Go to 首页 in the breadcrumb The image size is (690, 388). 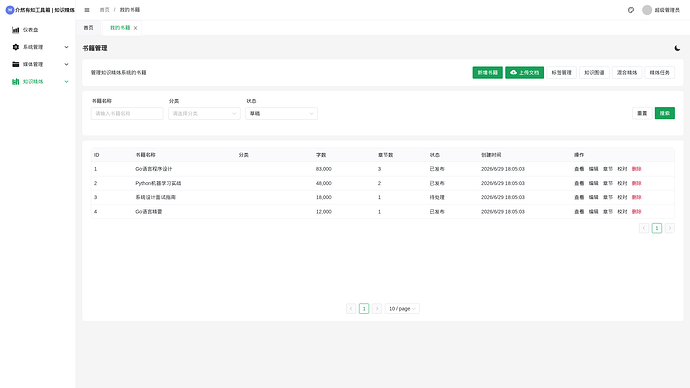(104, 10)
